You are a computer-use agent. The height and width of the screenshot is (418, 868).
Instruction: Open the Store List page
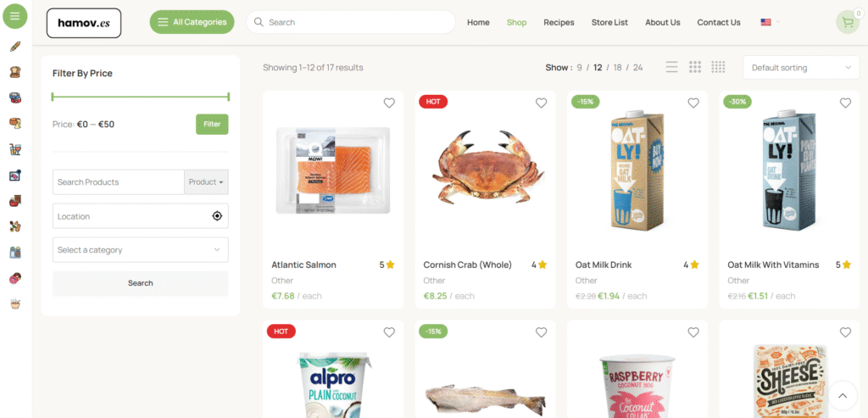(609, 22)
